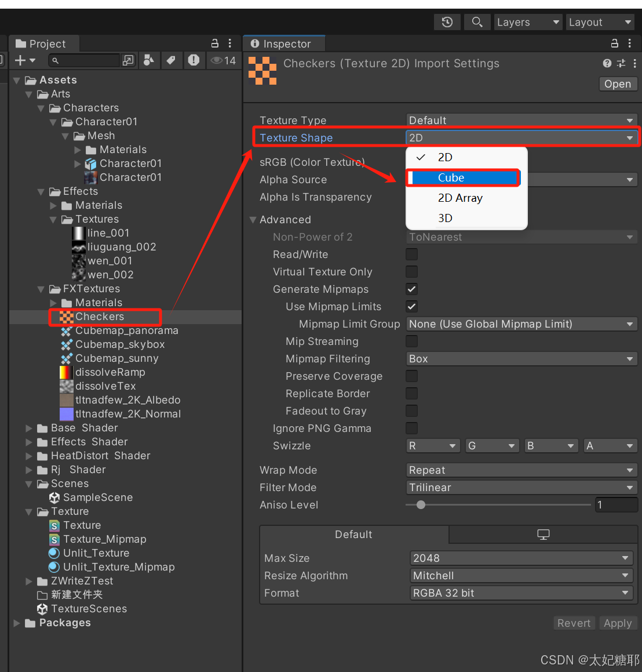Expand the Packages folder
The image size is (642, 672).
[x=17, y=623]
